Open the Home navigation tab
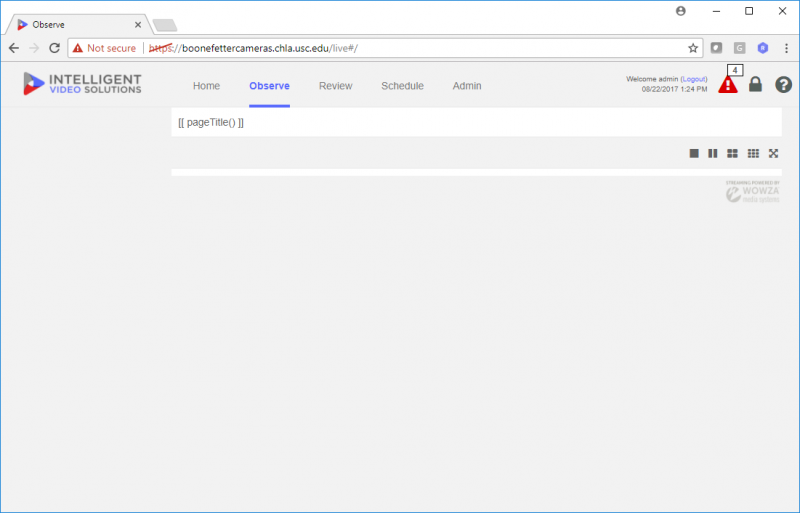The height and width of the screenshot is (513, 800). click(x=206, y=86)
